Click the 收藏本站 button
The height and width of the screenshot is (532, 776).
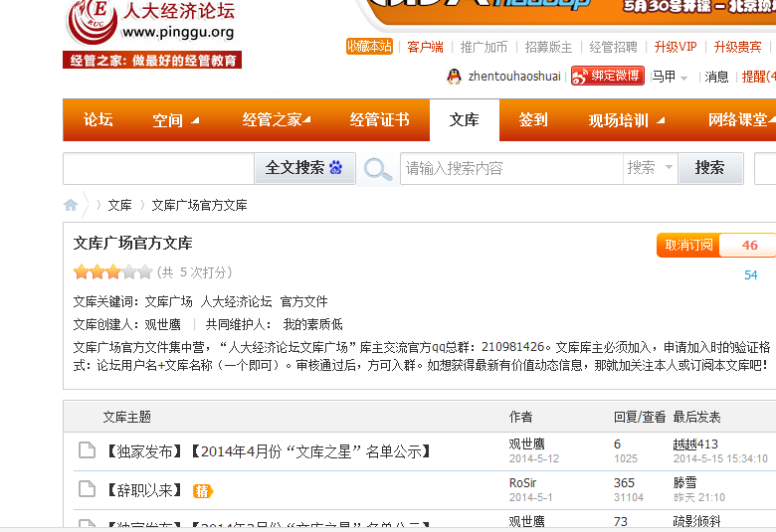click(369, 47)
